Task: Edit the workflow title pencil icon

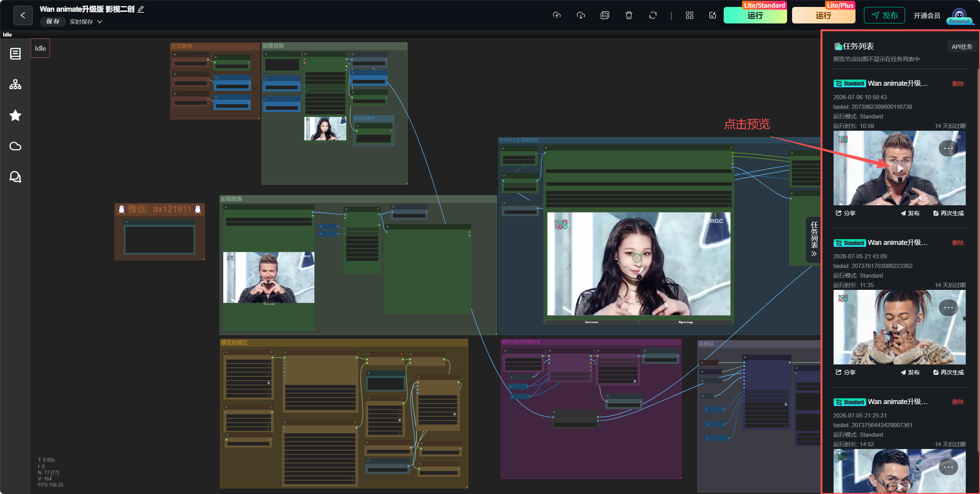Action: point(141,9)
